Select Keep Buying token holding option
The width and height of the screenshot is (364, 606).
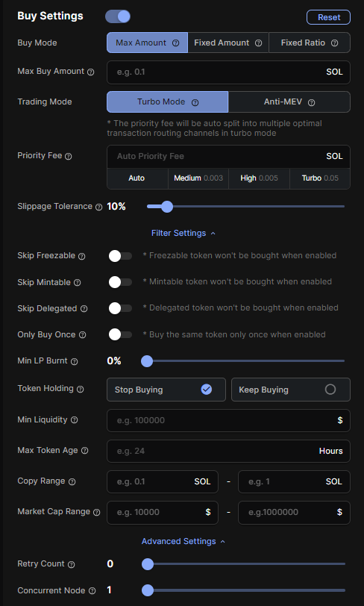point(291,390)
